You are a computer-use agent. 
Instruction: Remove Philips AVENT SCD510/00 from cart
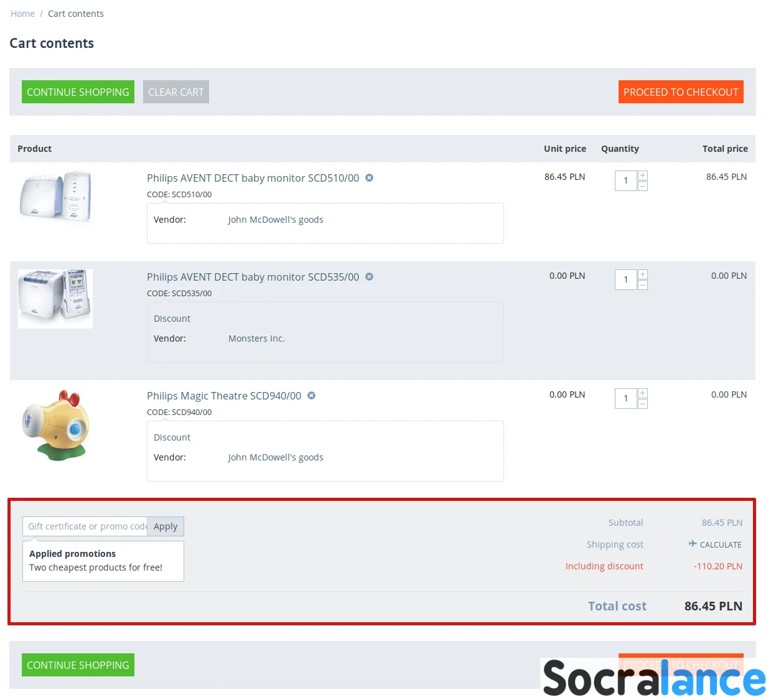tap(369, 178)
